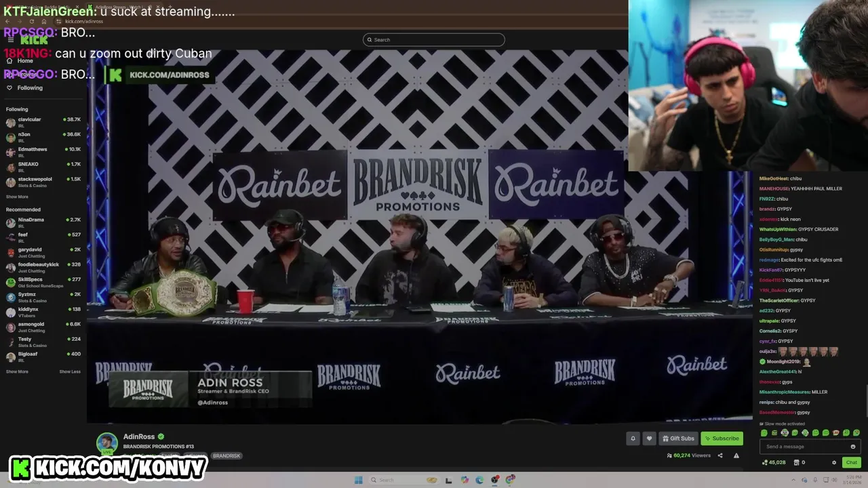Click the report warning triangle icon

click(x=736, y=455)
